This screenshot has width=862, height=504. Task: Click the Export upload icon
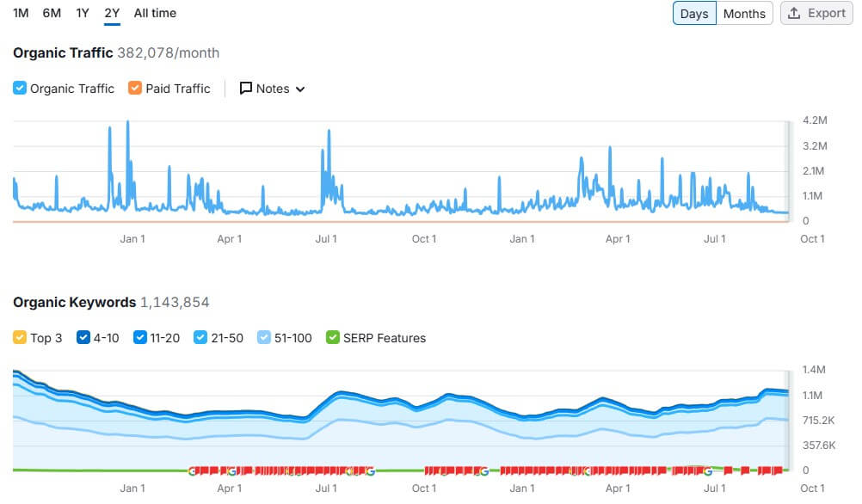tap(792, 13)
